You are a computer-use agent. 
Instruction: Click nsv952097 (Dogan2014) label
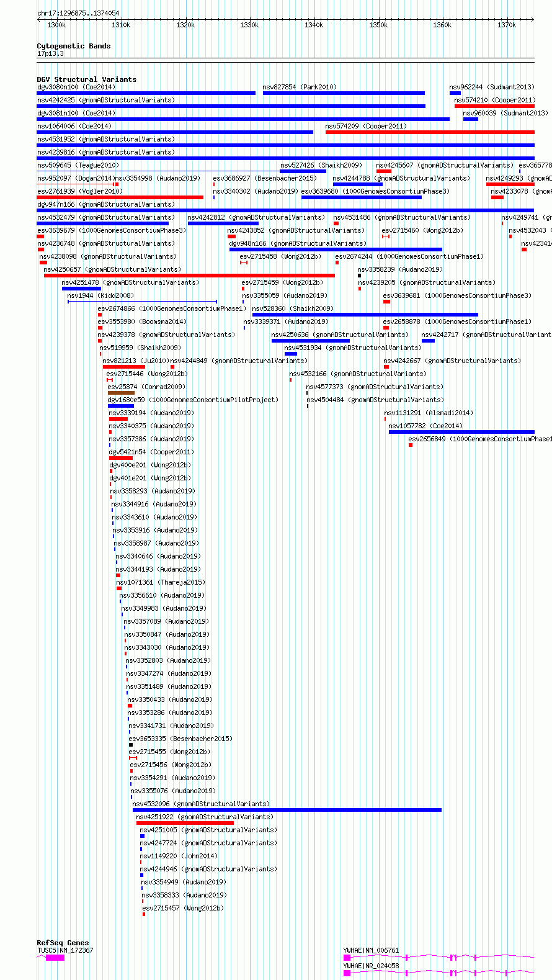75,178
